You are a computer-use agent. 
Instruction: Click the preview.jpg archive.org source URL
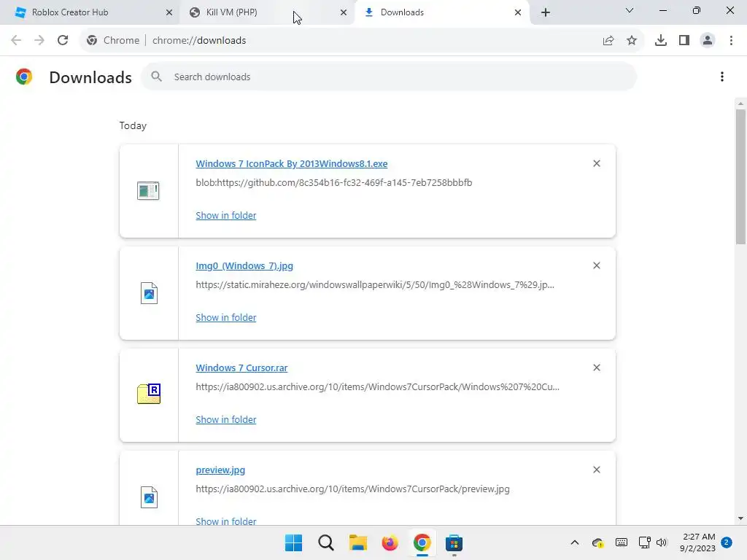pyautogui.click(x=352, y=489)
